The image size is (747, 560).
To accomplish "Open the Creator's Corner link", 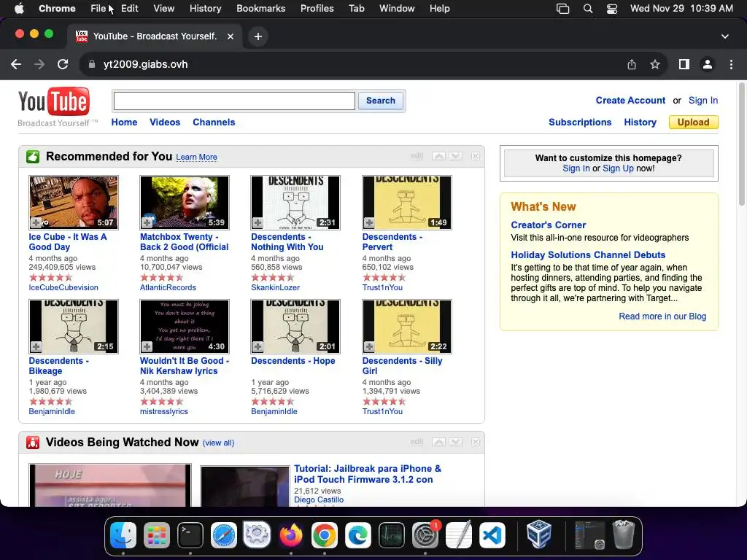I will [x=549, y=225].
